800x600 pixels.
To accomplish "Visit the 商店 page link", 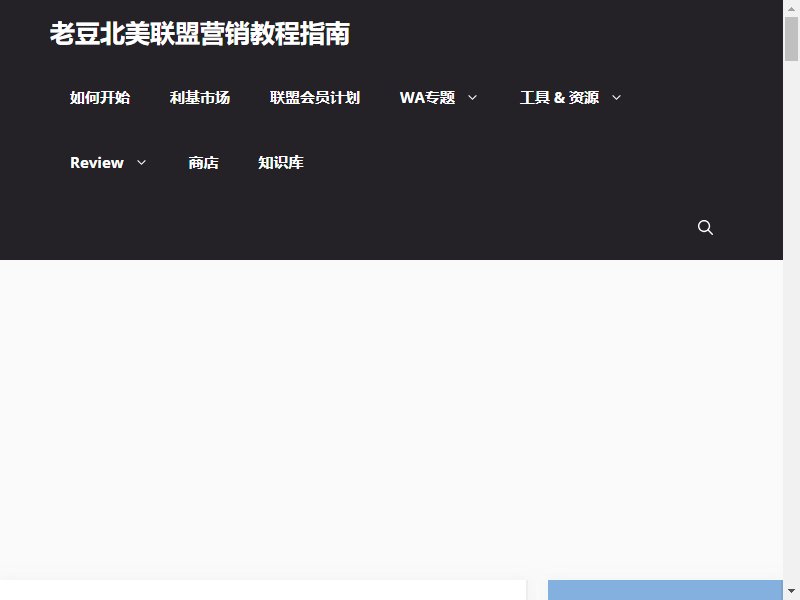I will tap(204, 163).
